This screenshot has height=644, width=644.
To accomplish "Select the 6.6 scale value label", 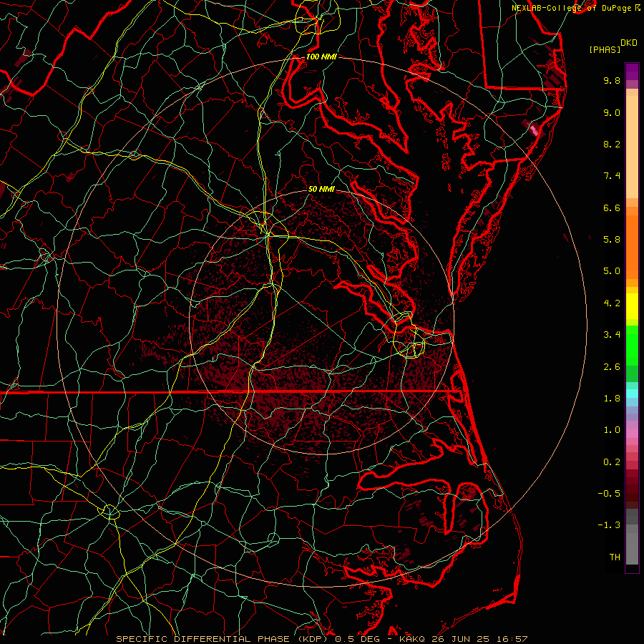I will click(x=612, y=208).
